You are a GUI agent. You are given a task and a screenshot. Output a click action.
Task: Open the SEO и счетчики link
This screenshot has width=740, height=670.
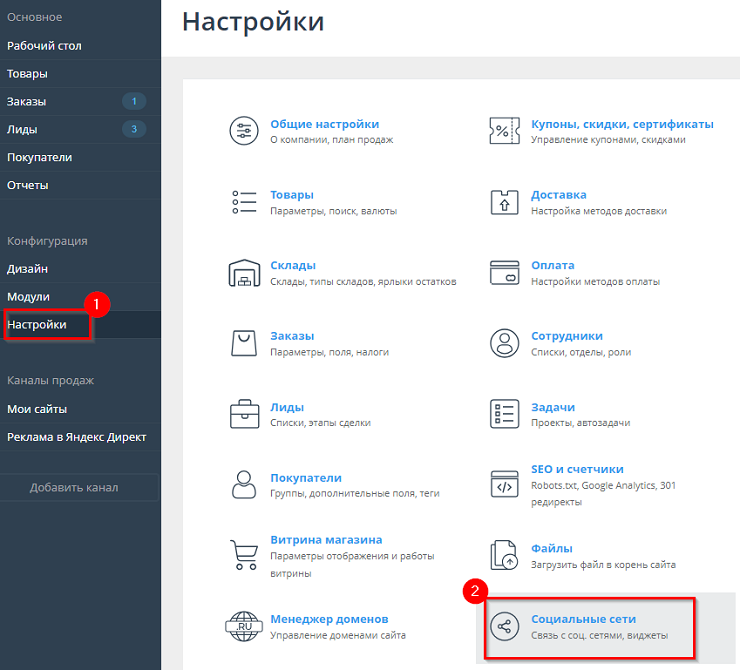(x=577, y=469)
